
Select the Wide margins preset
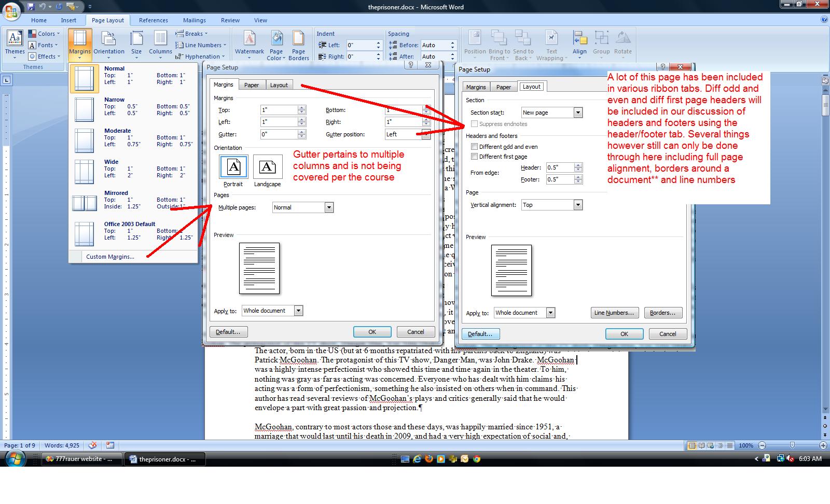coord(134,172)
